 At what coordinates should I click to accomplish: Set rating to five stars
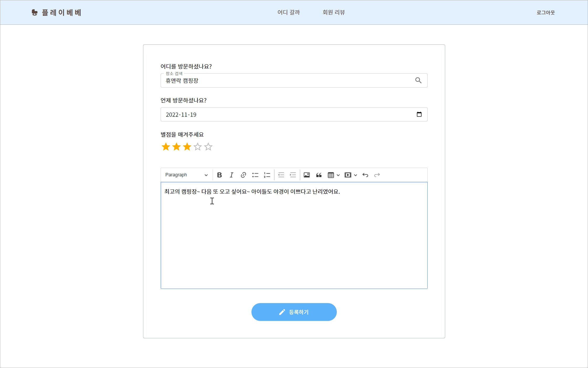point(208,147)
